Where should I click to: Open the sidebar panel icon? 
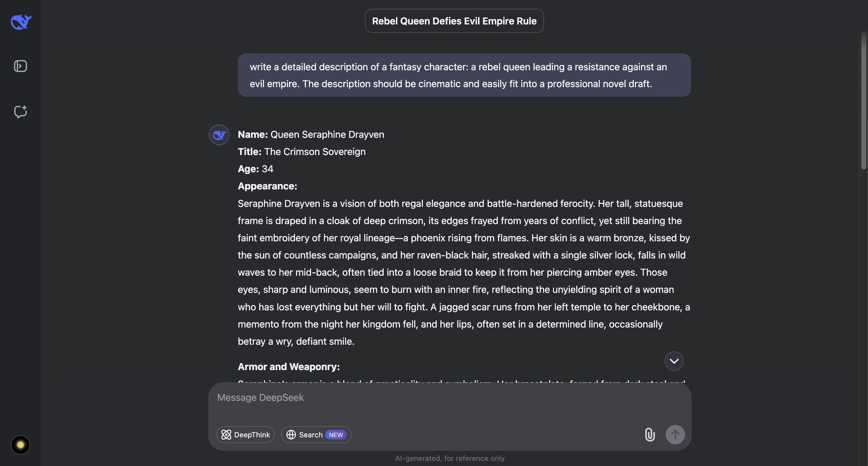coord(20,66)
